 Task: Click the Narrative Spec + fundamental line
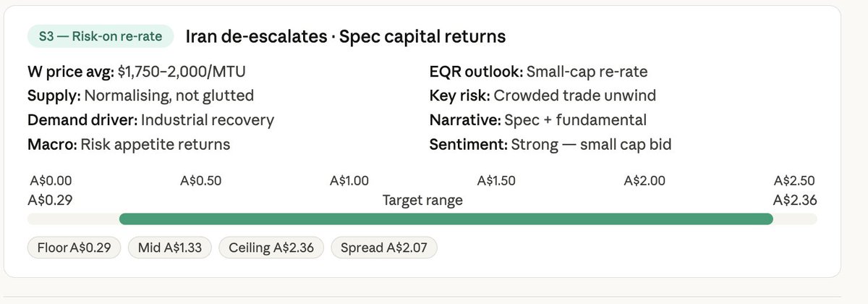pos(538,120)
